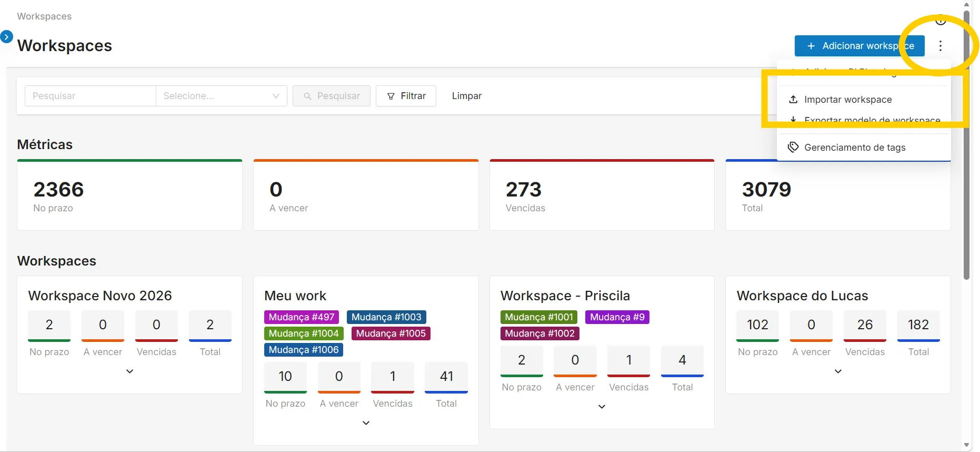Open the Selecione... dropdown
The image size is (980, 452).
pos(222,96)
